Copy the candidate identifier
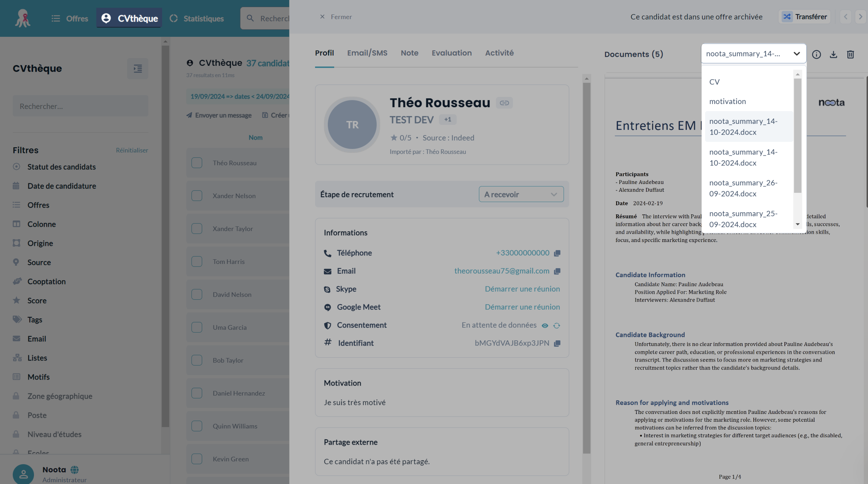This screenshot has width=868, height=484. click(x=557, y=343)
